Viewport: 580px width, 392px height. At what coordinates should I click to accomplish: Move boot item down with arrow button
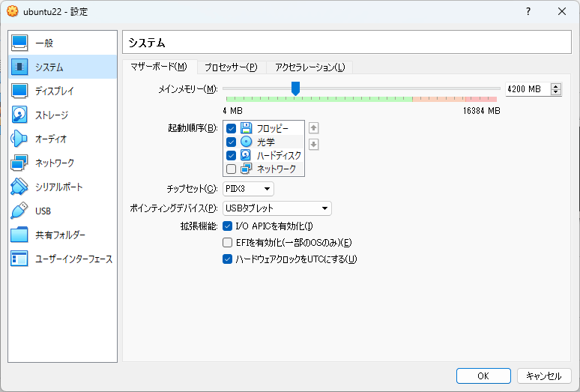pyautogui.click(x=314, y=144)
